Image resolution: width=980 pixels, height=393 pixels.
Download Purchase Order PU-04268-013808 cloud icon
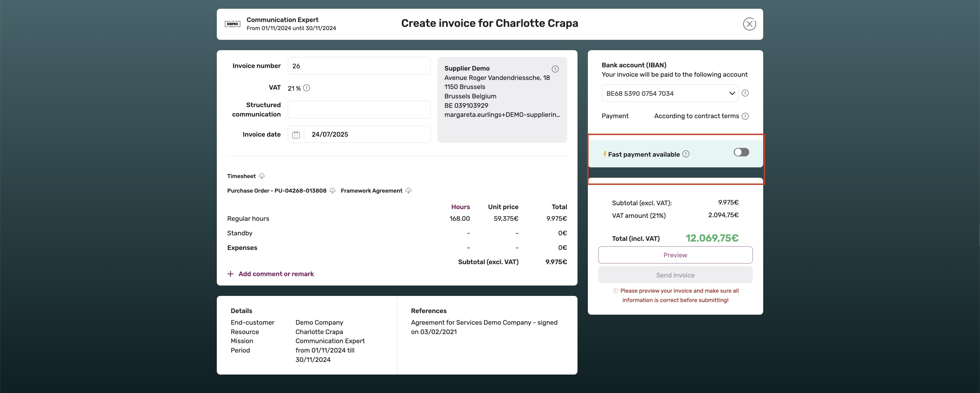332,190
